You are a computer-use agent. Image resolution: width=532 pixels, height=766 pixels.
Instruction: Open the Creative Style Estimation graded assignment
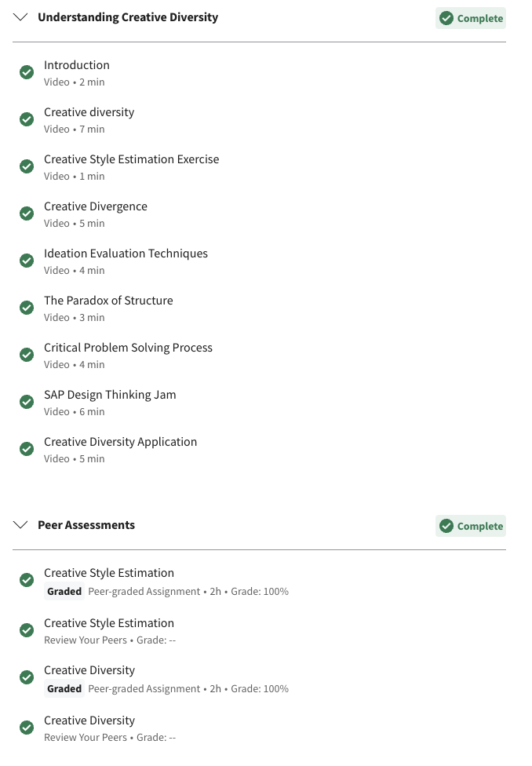point(109,573)
